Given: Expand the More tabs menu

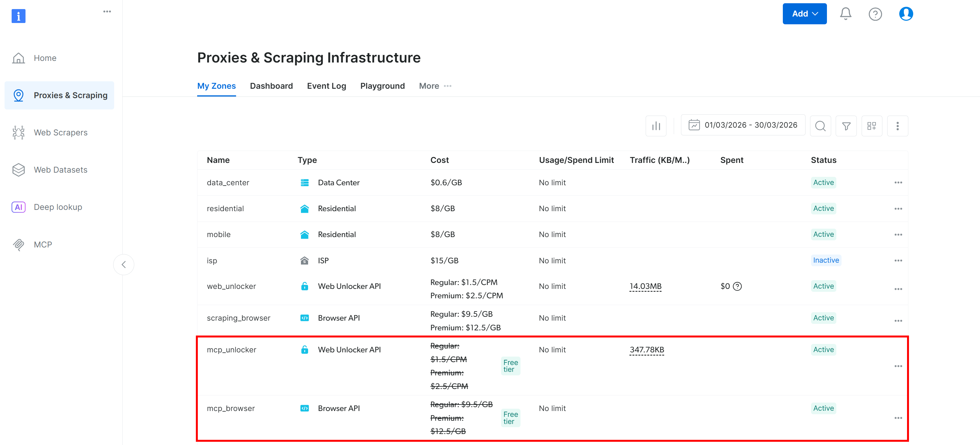Looking at the screenshot, I should click(435, 86).
